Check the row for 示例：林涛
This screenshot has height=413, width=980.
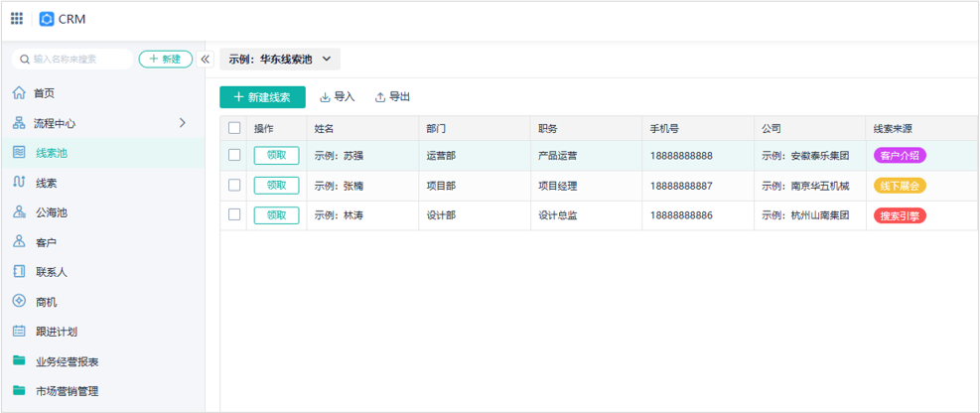(x=234, y=214)
